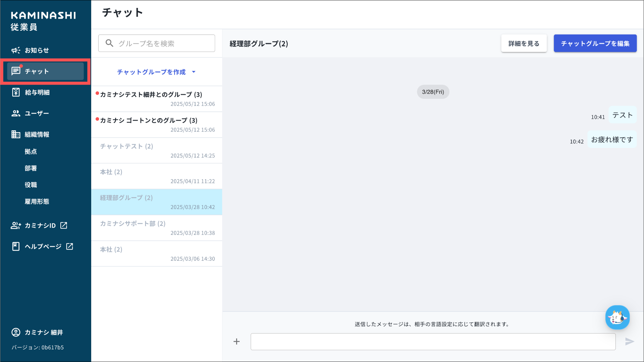
Task: Click dropdown arrow next to チャットグループを作成
Action: [194, 72]
